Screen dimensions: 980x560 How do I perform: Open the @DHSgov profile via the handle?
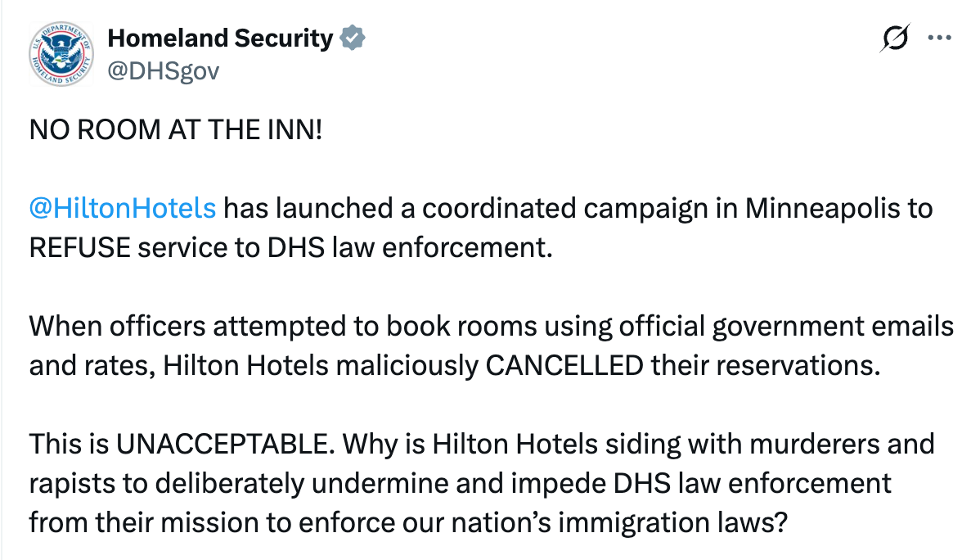(x=164, y=70)
